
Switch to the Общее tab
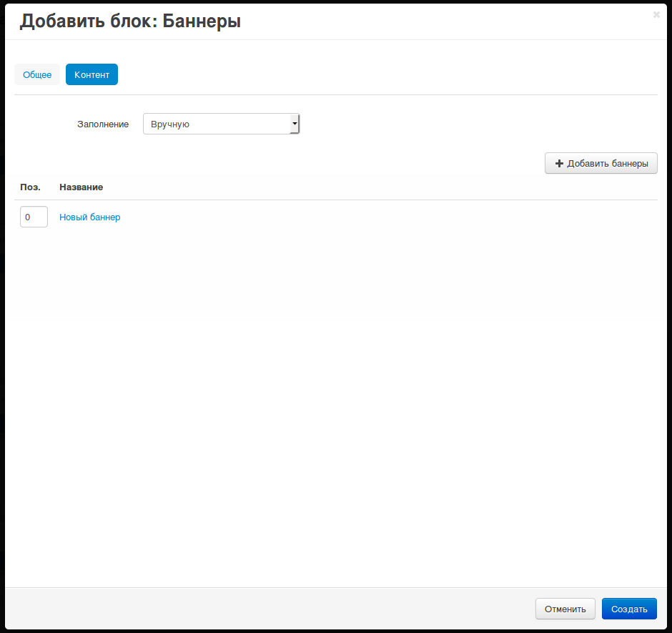tap(37, 74)
